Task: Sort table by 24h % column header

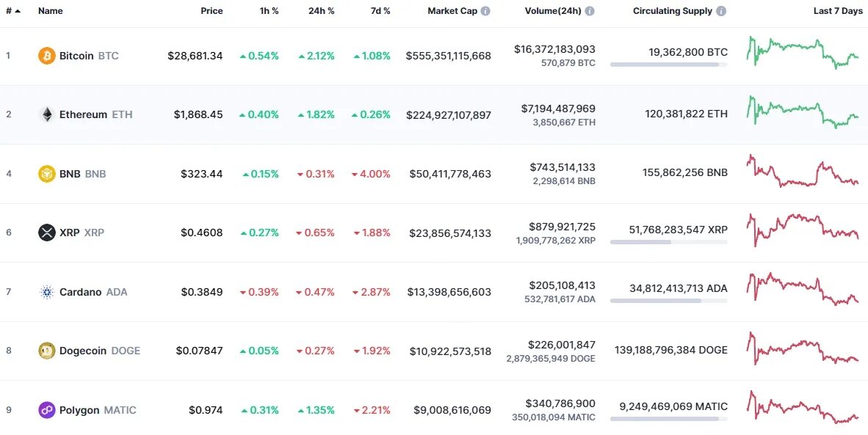Action: click(321, 11)
